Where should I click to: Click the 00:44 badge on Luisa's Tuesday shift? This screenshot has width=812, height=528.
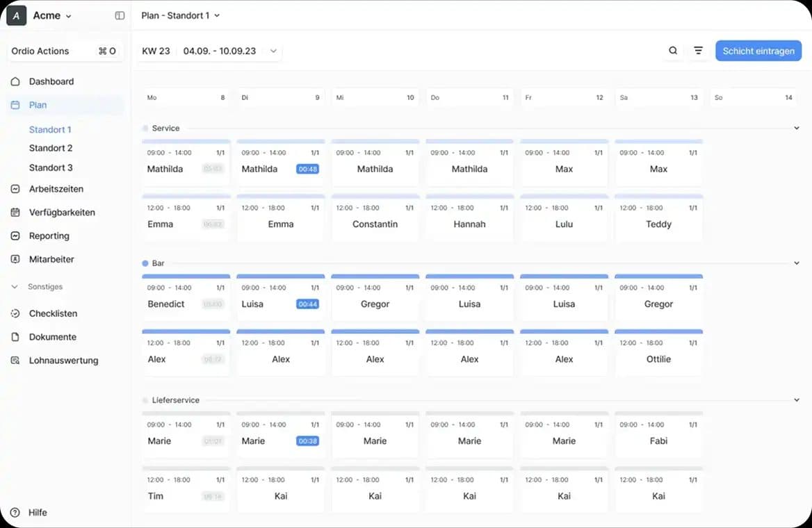pos(307,304)
